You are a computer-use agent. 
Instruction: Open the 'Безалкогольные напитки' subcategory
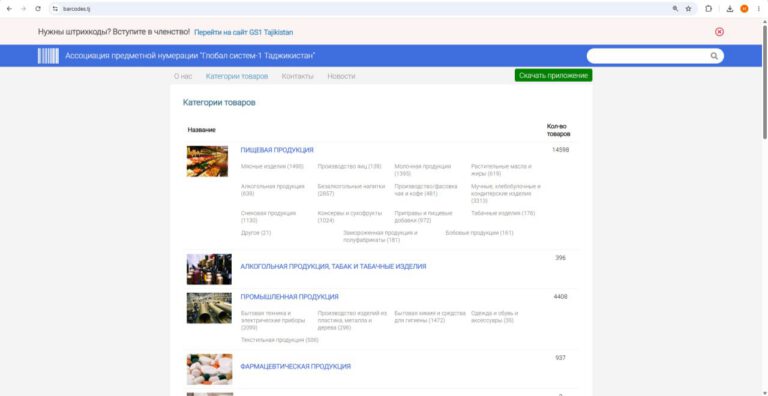351,190
